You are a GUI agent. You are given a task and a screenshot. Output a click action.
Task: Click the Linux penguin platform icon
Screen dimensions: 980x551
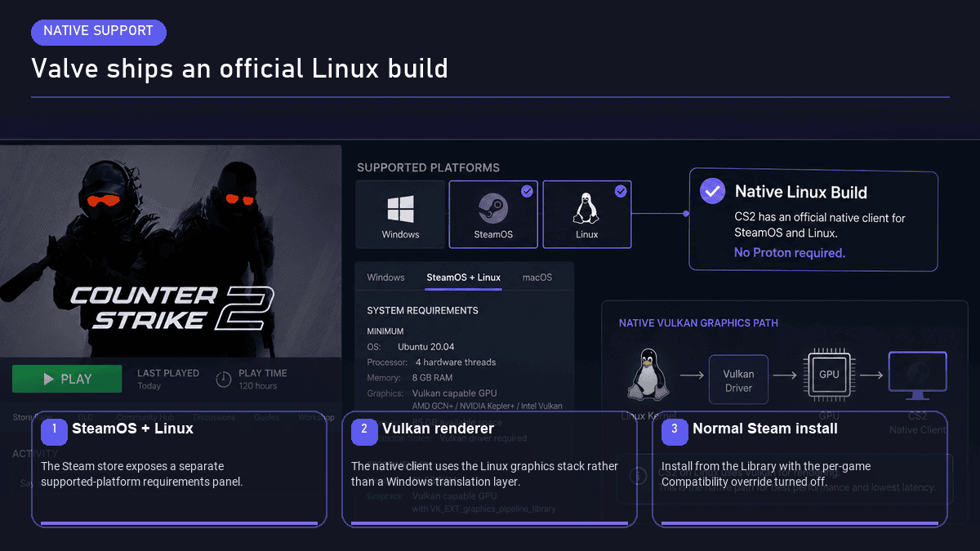586,209
